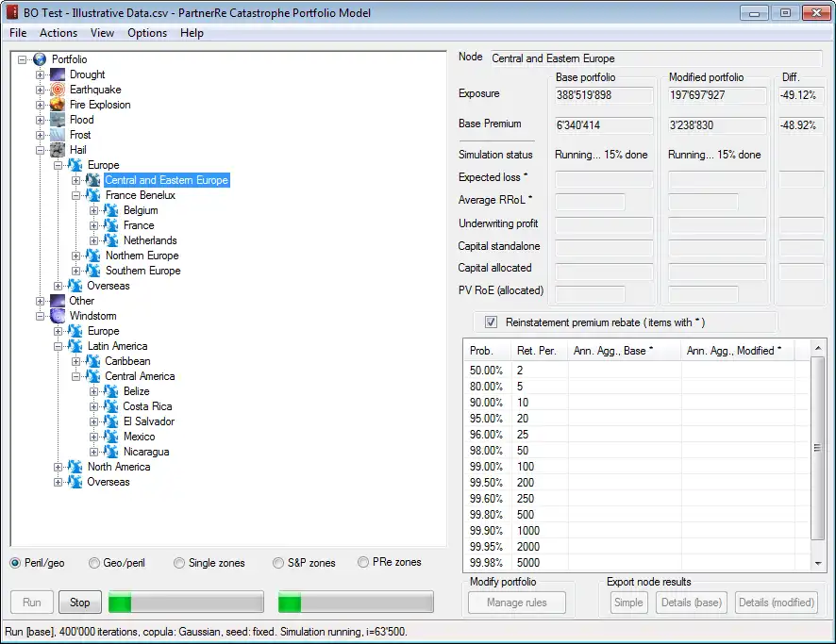Select the Overseas node under Hail

coord(109,286)
